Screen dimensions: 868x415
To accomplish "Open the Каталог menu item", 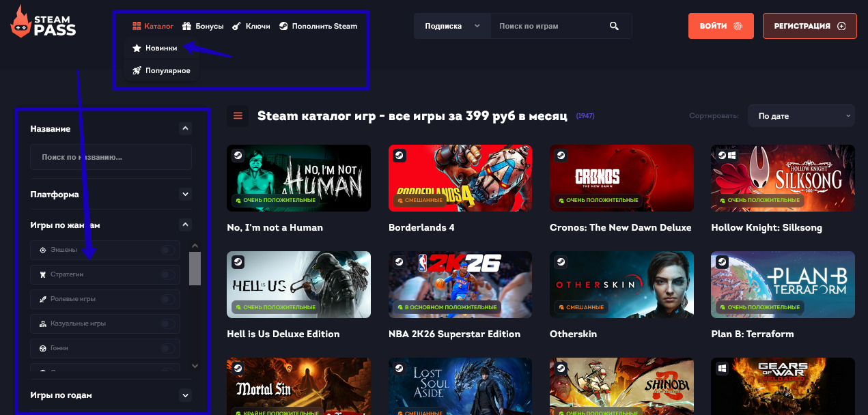I will click(x=153, y=26).
